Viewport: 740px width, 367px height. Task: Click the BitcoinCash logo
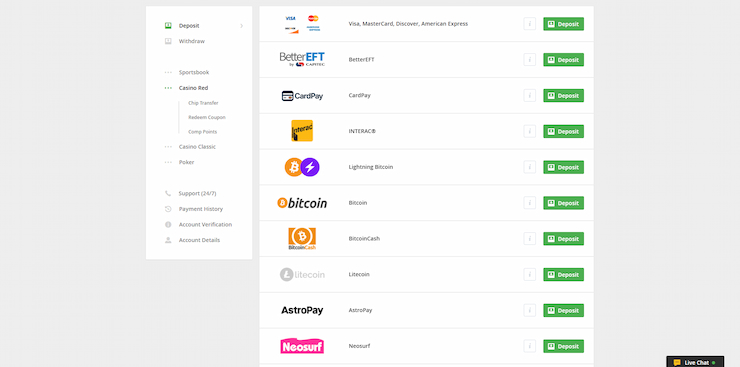pos(302,239)
